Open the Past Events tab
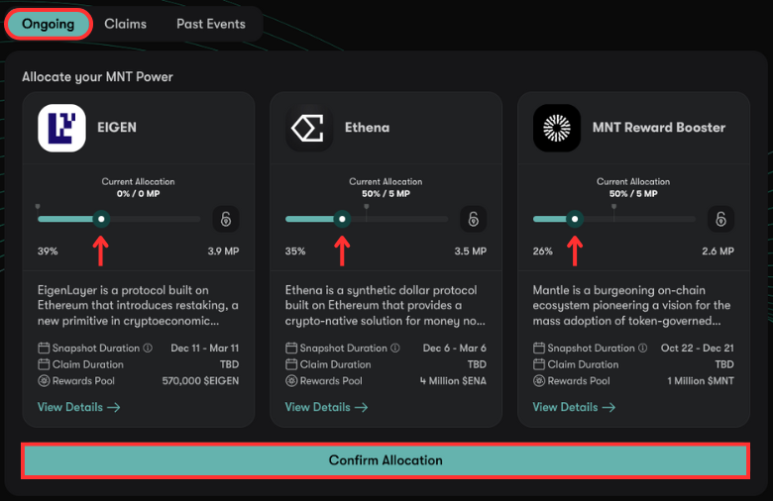This screenshot has height=501, width=773. [211, 24]
